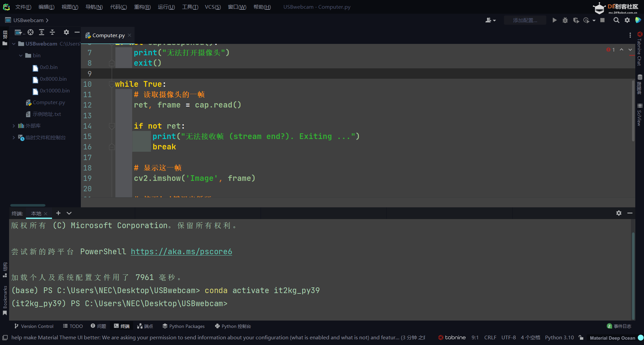The width and height of the screenshot is (644, 345).
Task: Select the 0x0.bin file
Action: (x=45, y=67)
